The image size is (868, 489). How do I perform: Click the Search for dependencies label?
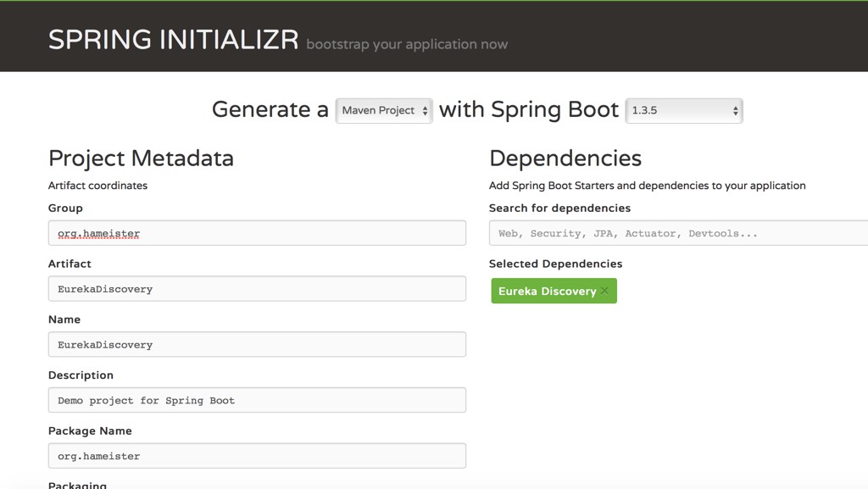point(559,208)
